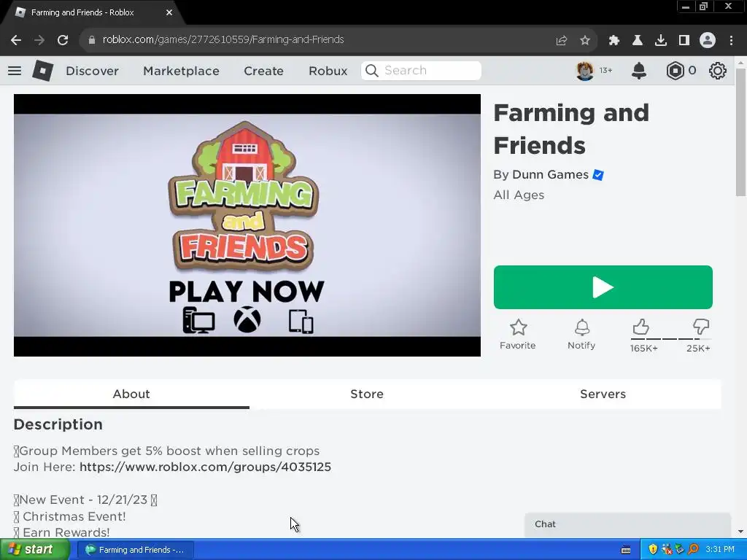
Task: Click the Notify bell under Play
Action: [581, 327]
